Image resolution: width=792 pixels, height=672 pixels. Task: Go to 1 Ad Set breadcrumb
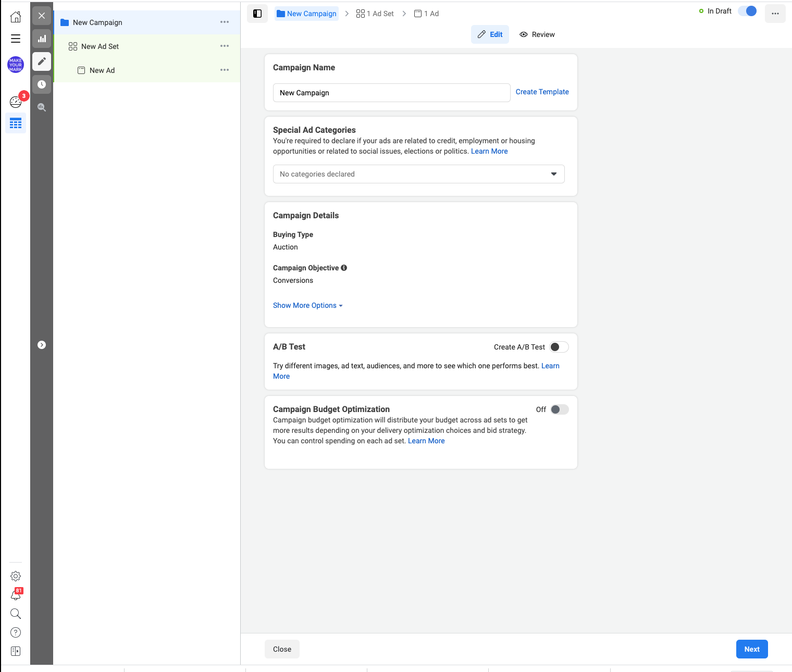point(375,14)
